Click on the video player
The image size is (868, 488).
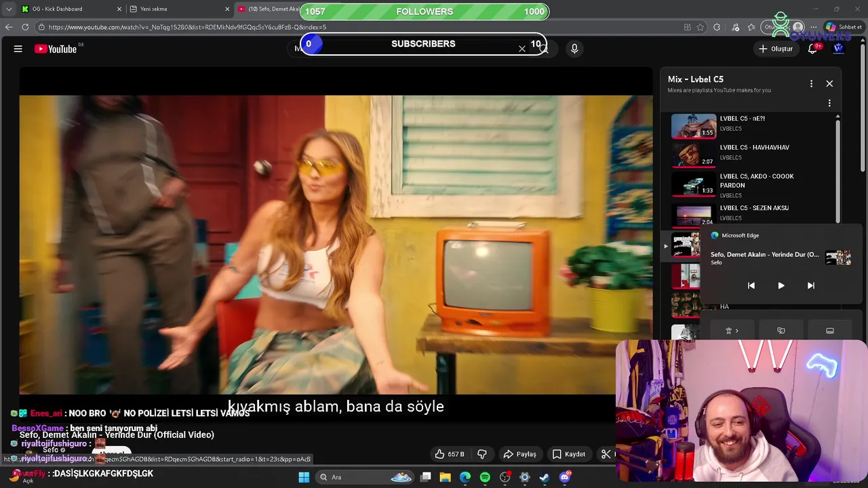[x=336, y=244]
